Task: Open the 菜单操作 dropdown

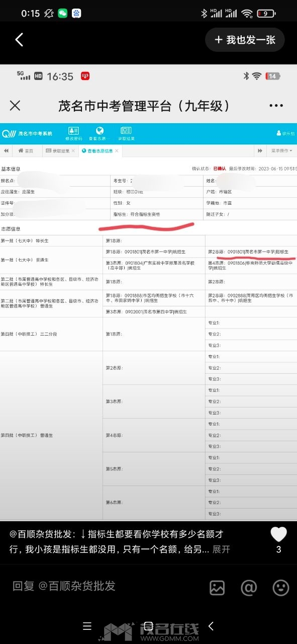Action: click(281, 151)
